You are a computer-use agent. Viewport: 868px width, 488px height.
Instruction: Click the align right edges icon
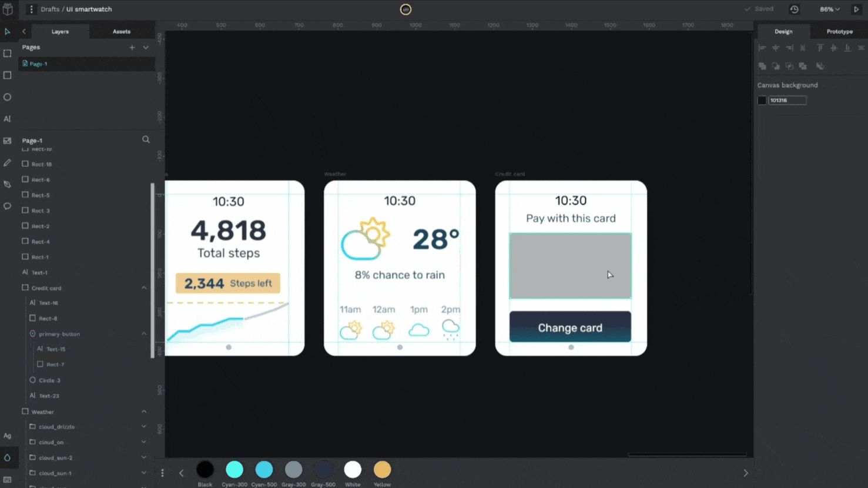click(x=789, y=48)
